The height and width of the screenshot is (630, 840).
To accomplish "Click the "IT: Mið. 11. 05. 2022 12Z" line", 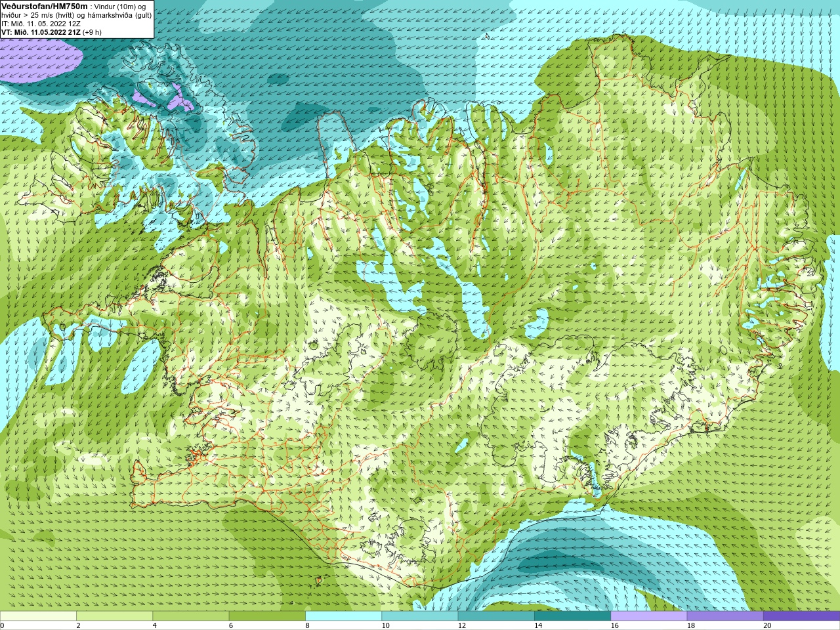I will 41,24.
